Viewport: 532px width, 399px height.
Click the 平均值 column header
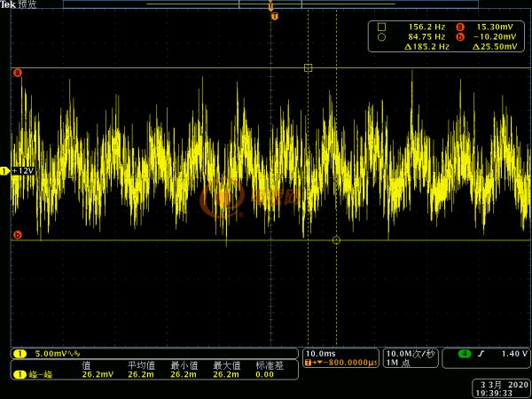click(x=141, y=365)
